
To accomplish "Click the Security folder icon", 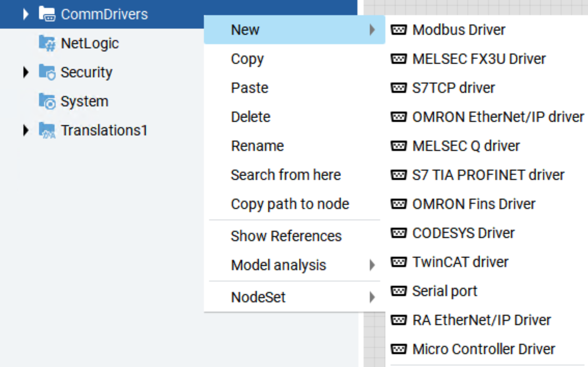I will coord(47,72).
